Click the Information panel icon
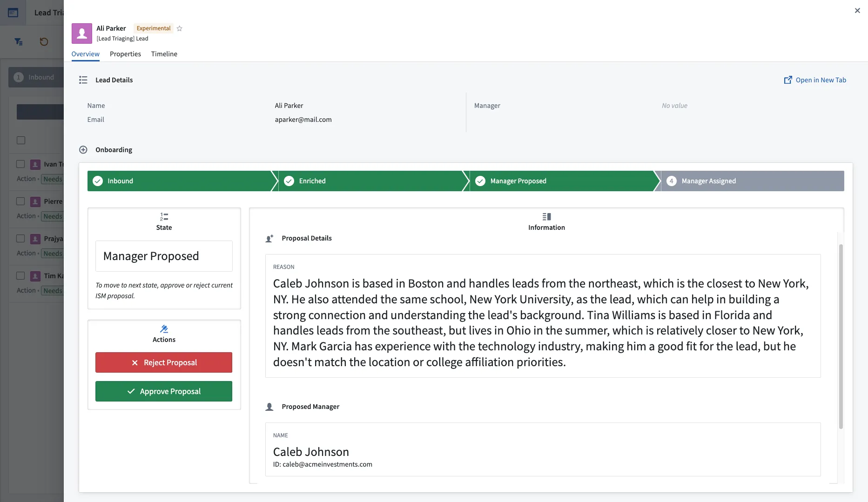This screenshot has width=868, height=502. click(546, 217)
